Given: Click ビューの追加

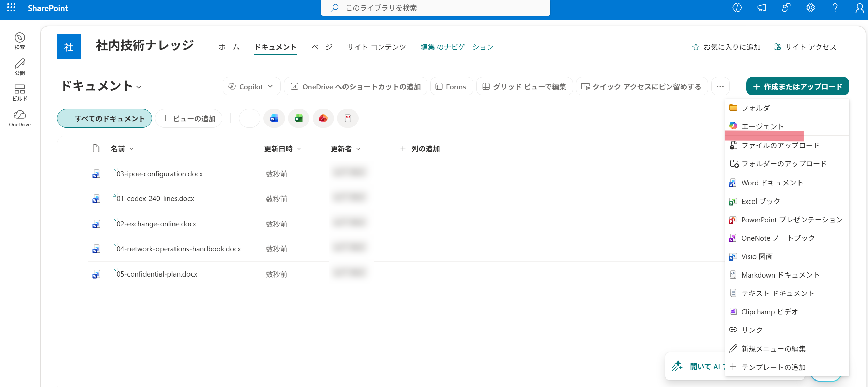Looking at the screenshot, I should click(188, 118).
